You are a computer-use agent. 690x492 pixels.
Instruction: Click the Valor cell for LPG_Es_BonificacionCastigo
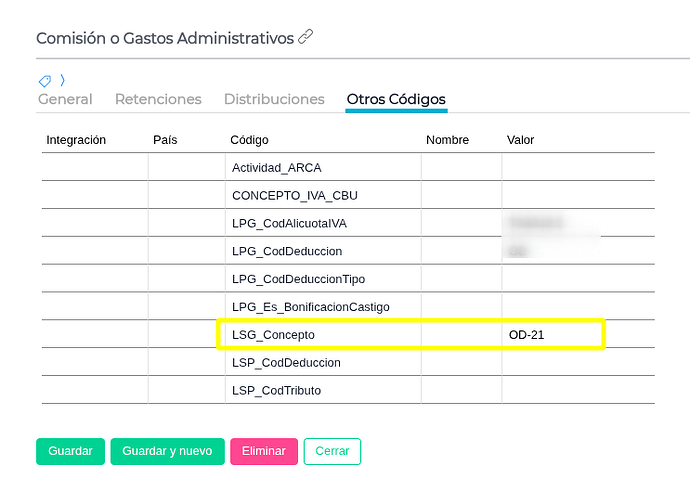point(578,306)
